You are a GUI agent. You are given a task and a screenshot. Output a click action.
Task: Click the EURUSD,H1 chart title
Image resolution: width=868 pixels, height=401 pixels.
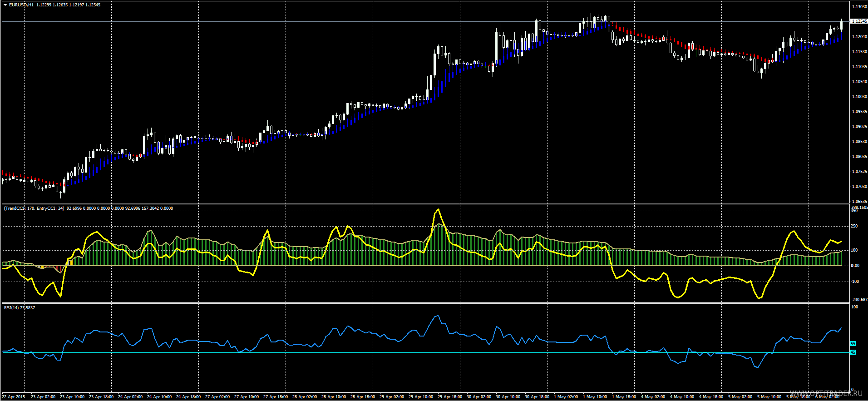point(21,5)
